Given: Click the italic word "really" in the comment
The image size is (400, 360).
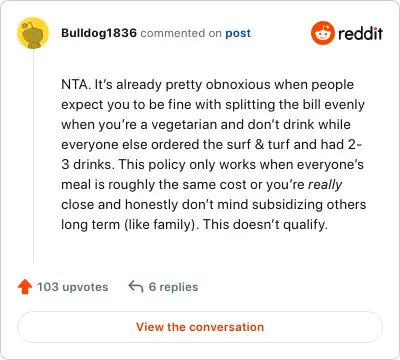Looking at the screenshot, I should (x=325, y=185).
